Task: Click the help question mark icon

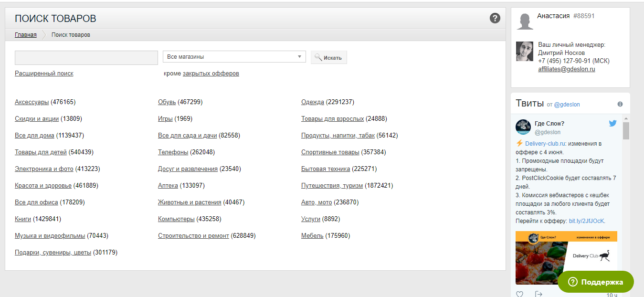Action: pos(495,18)
